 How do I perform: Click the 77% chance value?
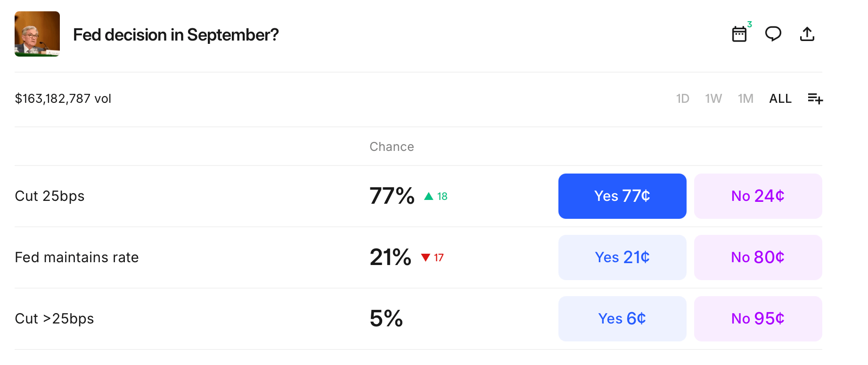click(392, 196)
